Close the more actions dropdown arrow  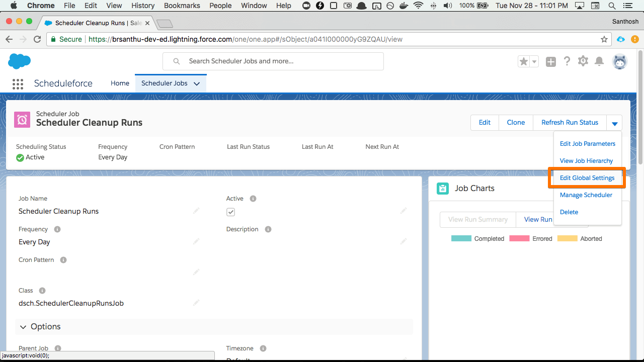(x=614, y=123)
